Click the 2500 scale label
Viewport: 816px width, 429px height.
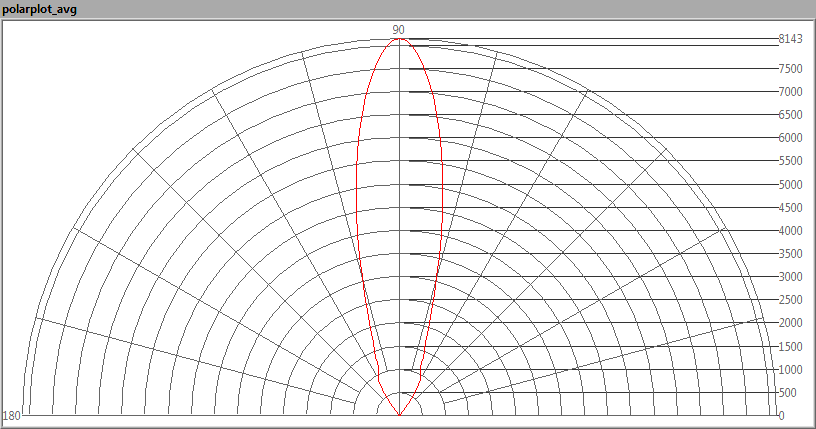(x=790, y=300)
